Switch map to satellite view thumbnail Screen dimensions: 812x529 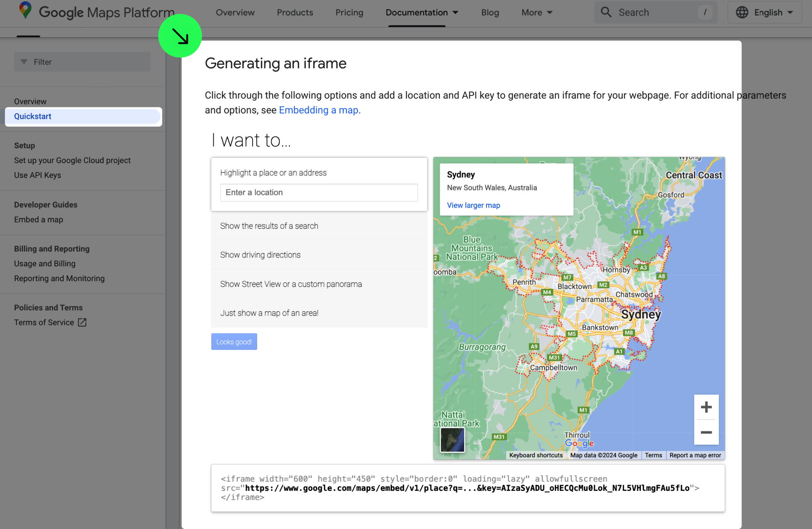point(452,440)
